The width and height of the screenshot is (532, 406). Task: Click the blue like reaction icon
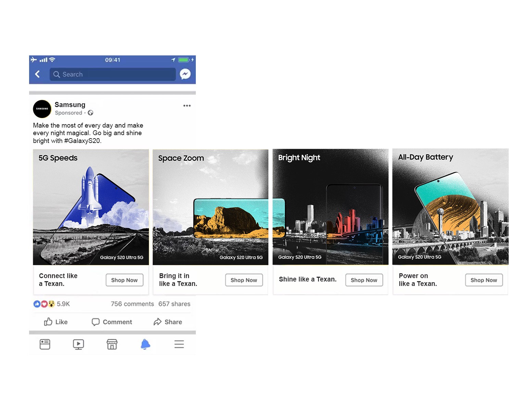tap(37, 304)
